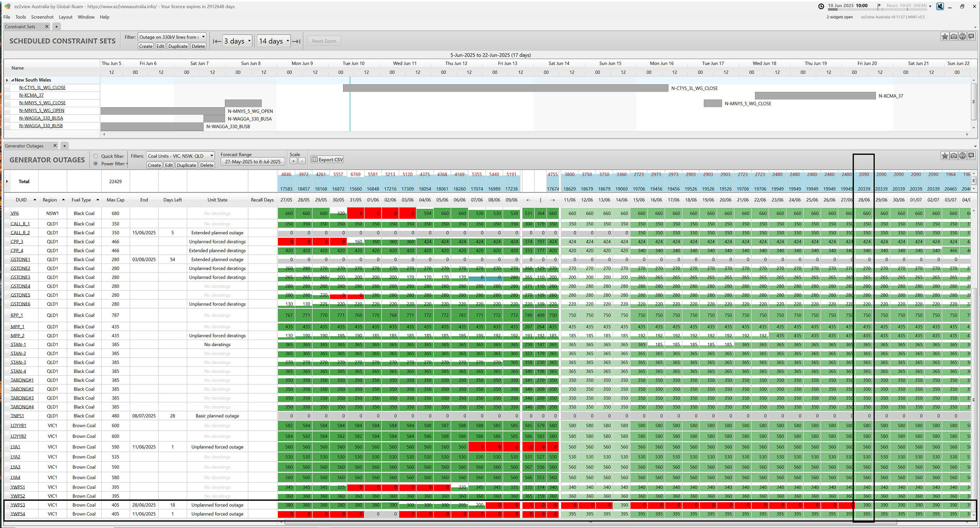Click ez2view app logo icon

click(x=7, y=7)
